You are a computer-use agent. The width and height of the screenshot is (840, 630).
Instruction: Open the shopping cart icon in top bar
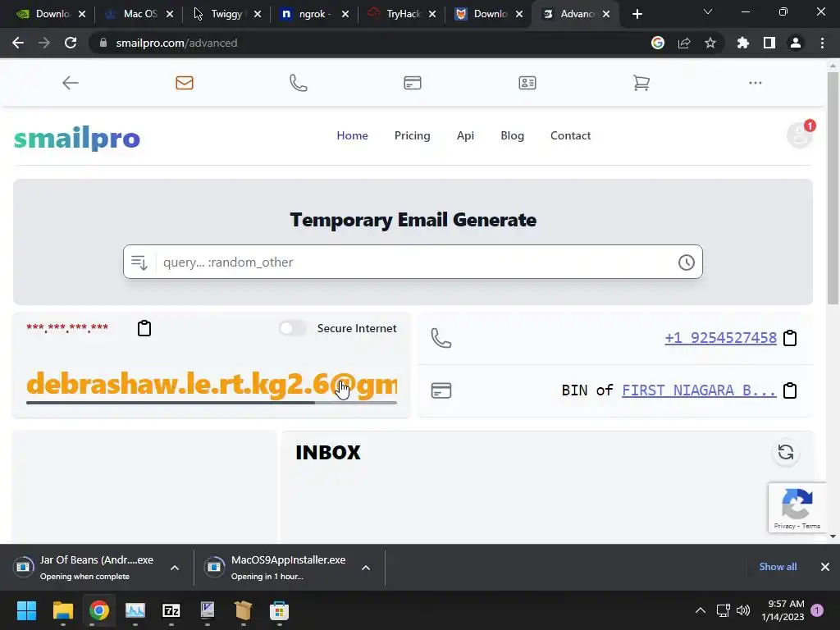tap(641, 83)
